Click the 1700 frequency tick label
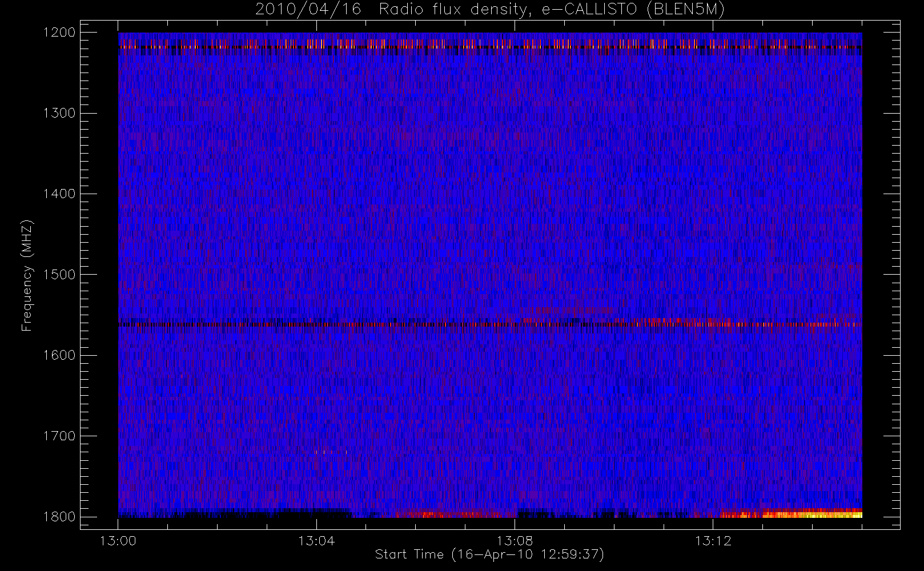924x571 pixels. 59,436
